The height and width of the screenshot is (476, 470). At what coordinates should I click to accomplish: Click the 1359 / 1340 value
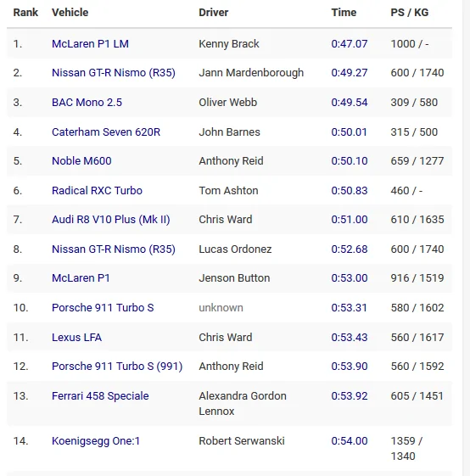pos(406,449)
